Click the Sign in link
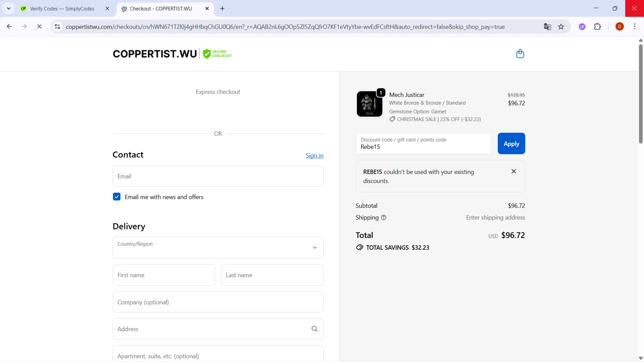 point(315,155)
